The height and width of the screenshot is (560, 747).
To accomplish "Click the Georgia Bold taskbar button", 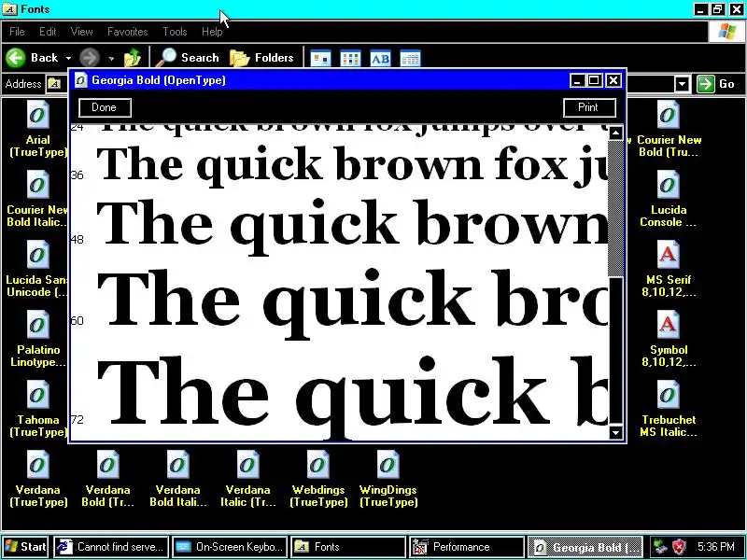I will 585,547.
